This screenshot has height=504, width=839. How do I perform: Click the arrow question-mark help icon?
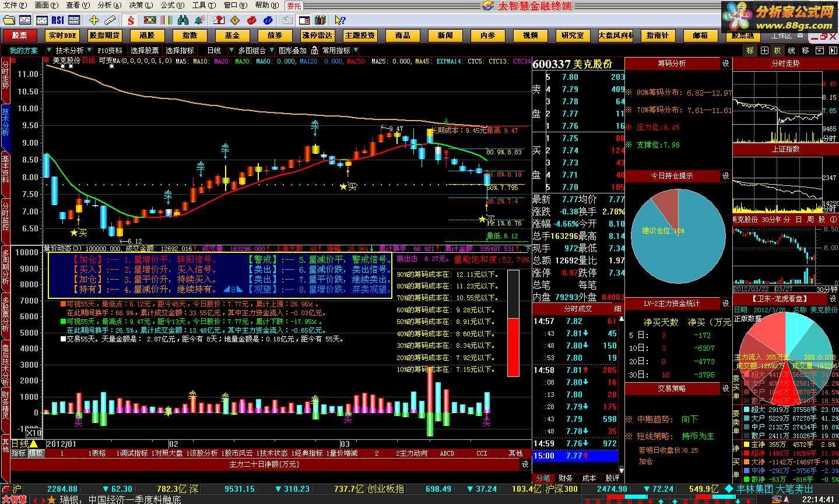340,20
